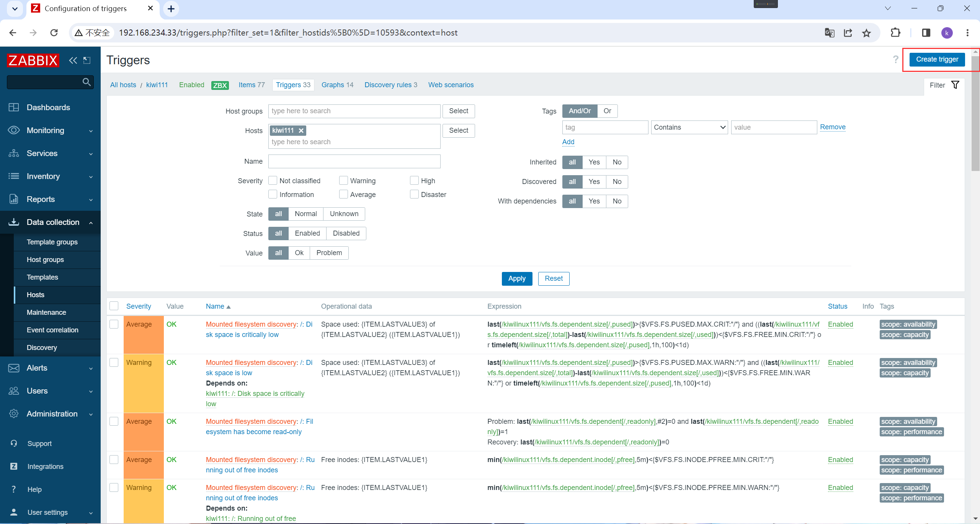Open the Items 77 tab

pos(252,85)
